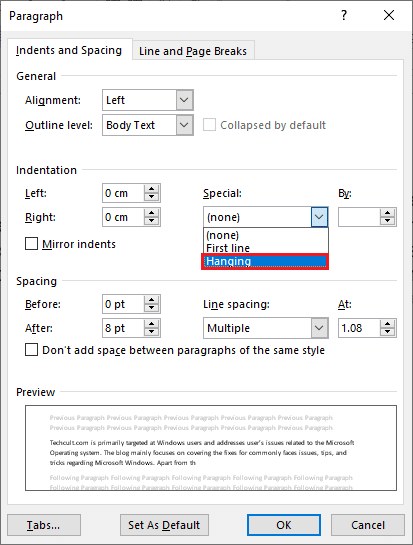Screen dimensions: 413x545
Task: Confirm with the OK button
Action: coord(284,525)
